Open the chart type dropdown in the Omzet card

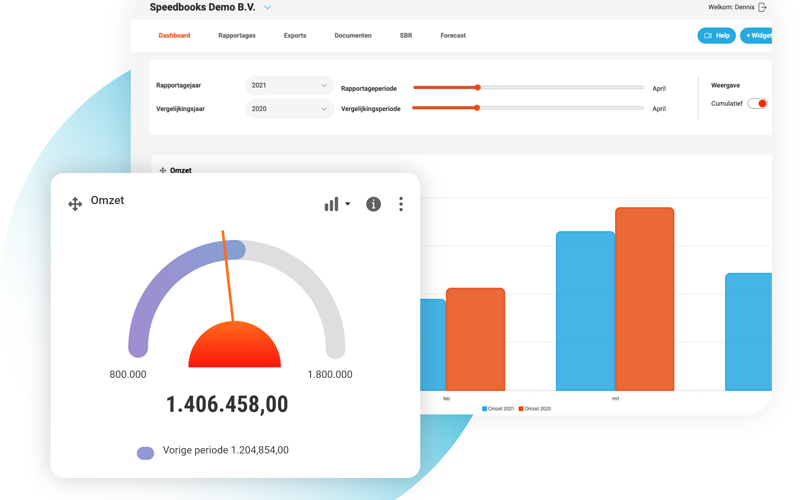tap(337, 204)
